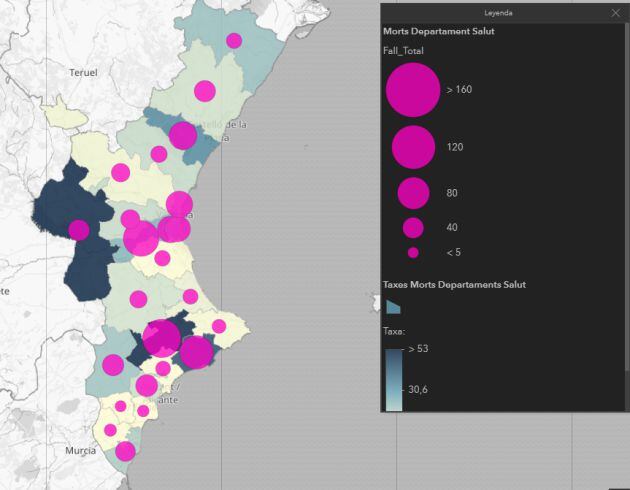Viewport: 630px width, 490px height.
Task: Click the smallest '< 5' legend dot
Action: [413, 252]
